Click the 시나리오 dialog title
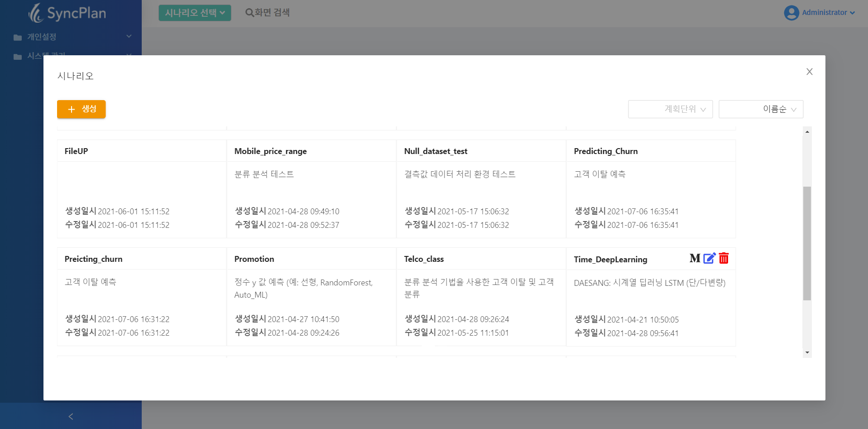 pos(76,76)
